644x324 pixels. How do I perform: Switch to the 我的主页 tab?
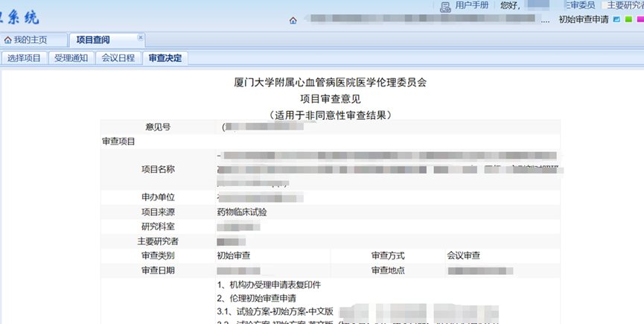[26, 39]
